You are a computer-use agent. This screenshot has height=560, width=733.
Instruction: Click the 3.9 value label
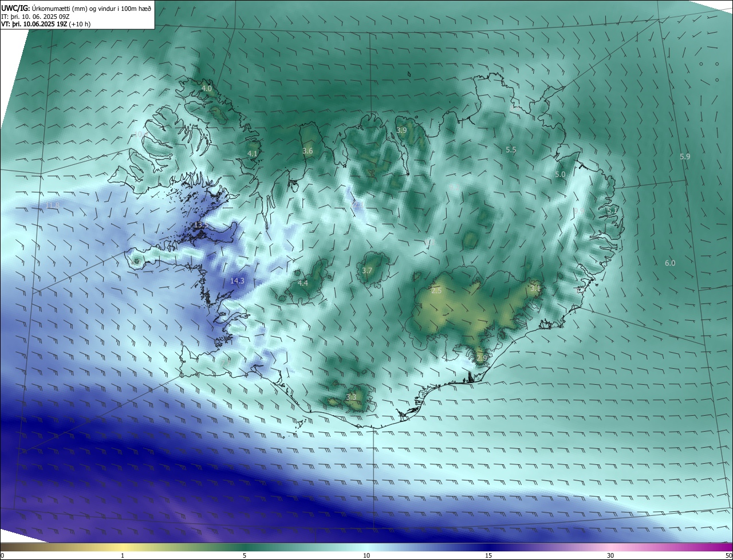pos(401,130)
